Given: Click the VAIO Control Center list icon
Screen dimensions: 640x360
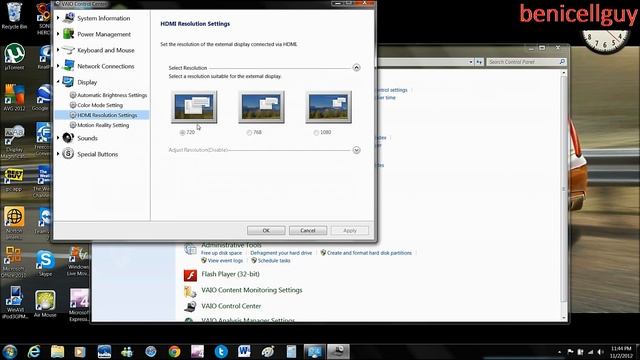Looking at the screenshot, I should (190, 307).
